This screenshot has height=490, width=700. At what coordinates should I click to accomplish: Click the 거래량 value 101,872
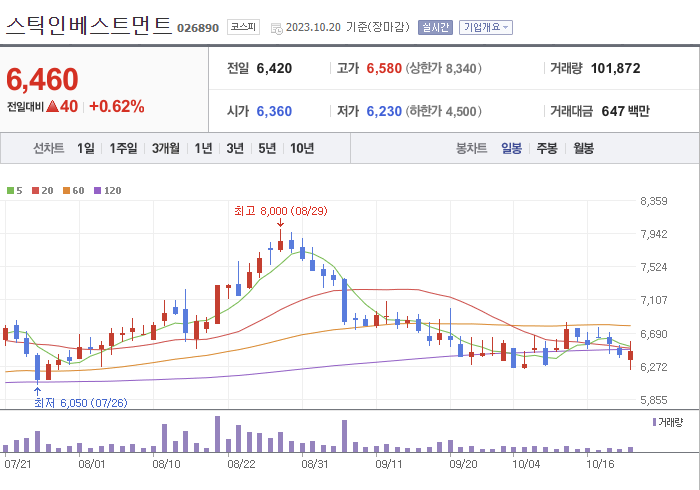pos(616,68)
